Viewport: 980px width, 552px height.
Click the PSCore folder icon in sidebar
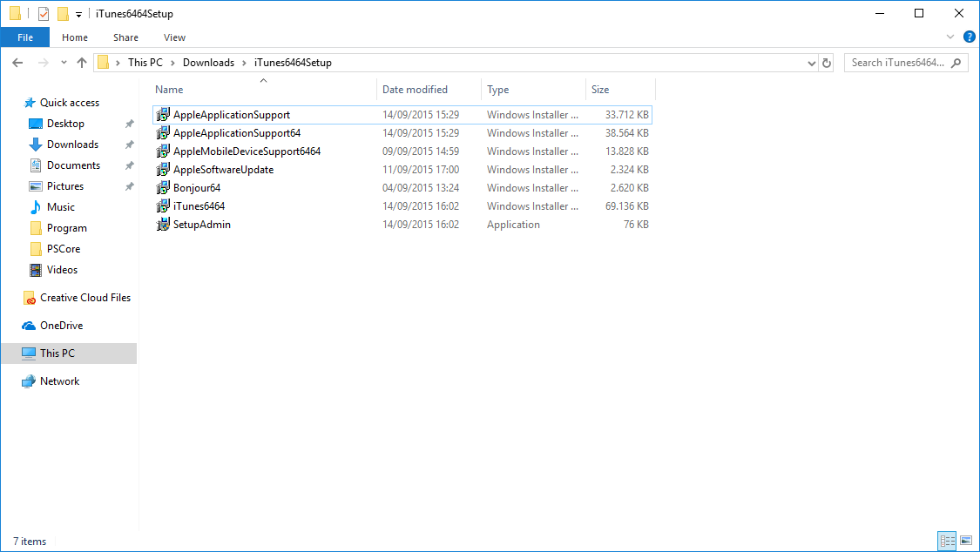tap(36, 248)
